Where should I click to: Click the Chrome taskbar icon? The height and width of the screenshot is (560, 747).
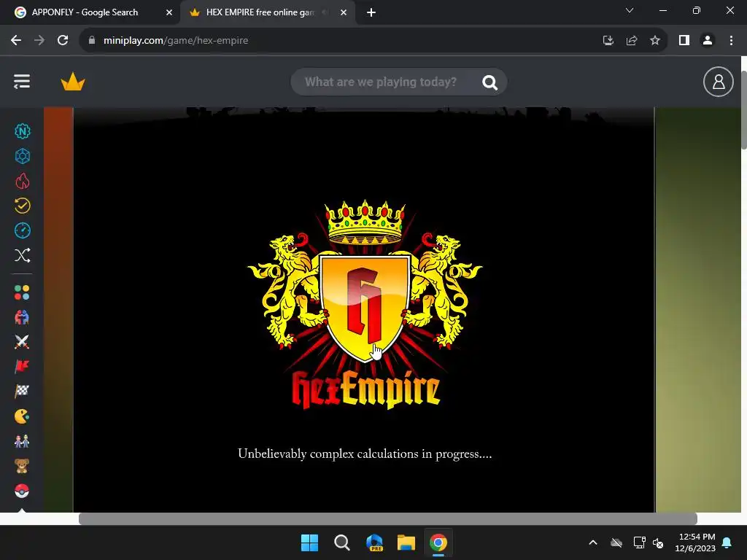pos(438,542)
